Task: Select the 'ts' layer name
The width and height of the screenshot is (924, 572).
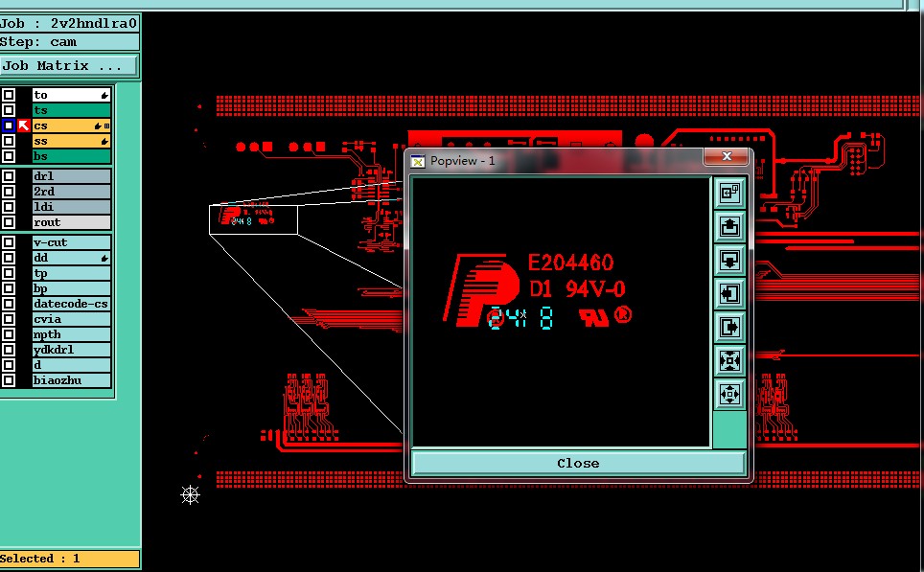Action: [71, 110]
